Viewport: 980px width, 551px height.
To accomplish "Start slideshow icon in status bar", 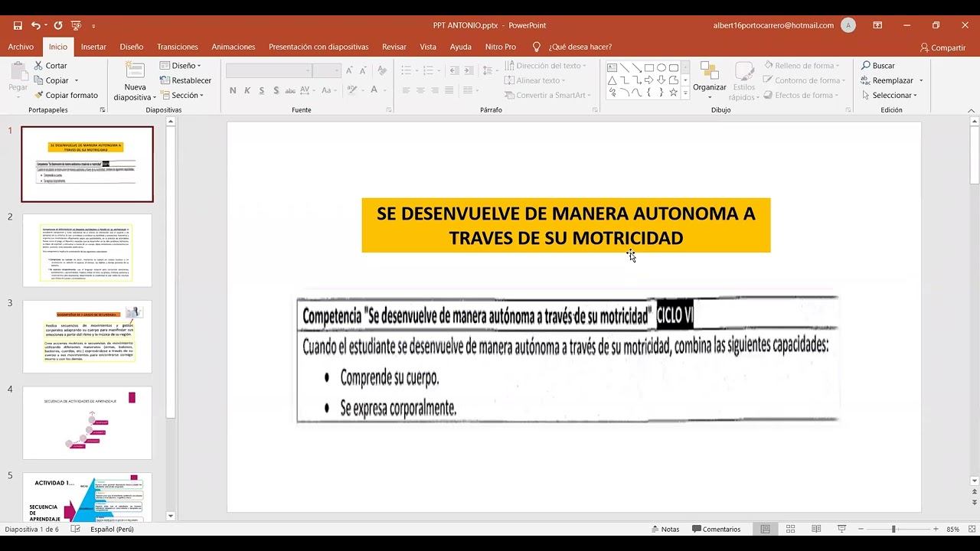I will (x=842, y=529).
